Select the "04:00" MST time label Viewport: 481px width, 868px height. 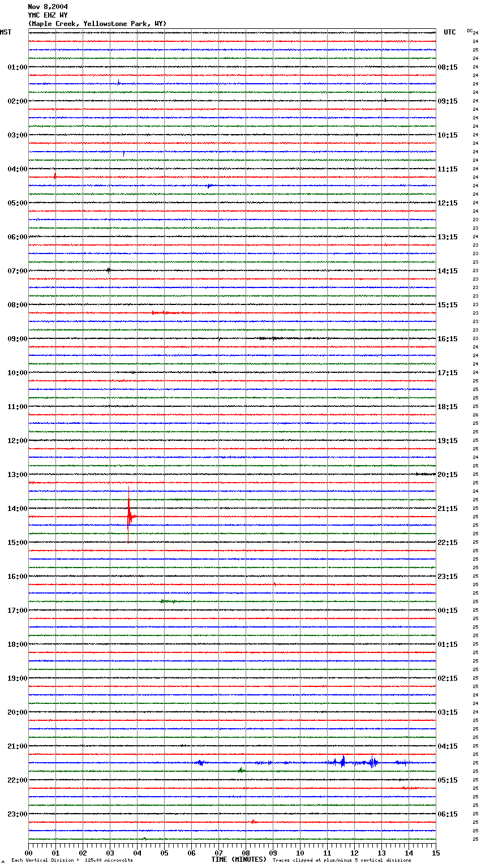coord(18,169)
